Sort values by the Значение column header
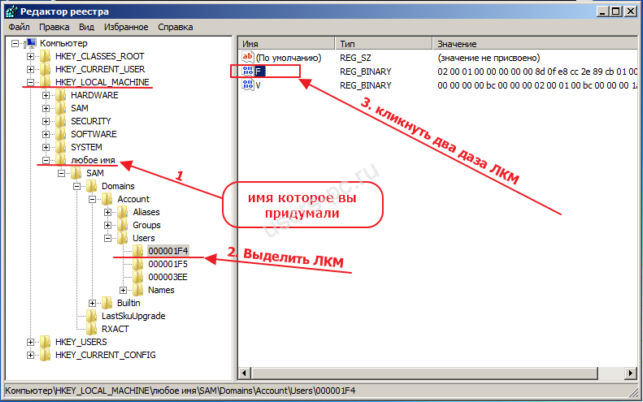Screen dimensions: 643x402 pyautogui.click(x=535, y=43)
